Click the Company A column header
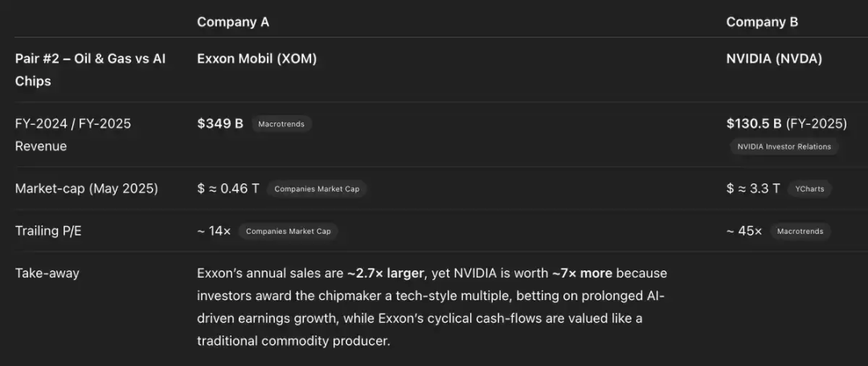The width and height of the screenshot is (868, 366). click(233, 22)
